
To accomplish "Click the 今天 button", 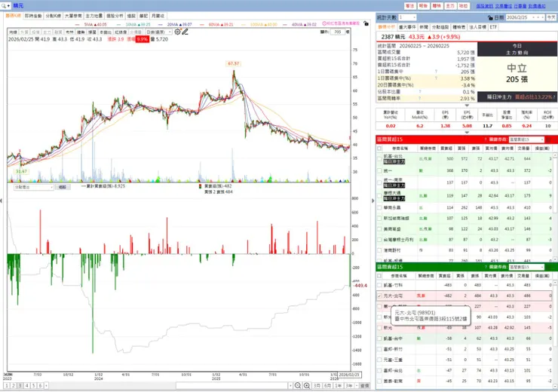I will point(551,17).
